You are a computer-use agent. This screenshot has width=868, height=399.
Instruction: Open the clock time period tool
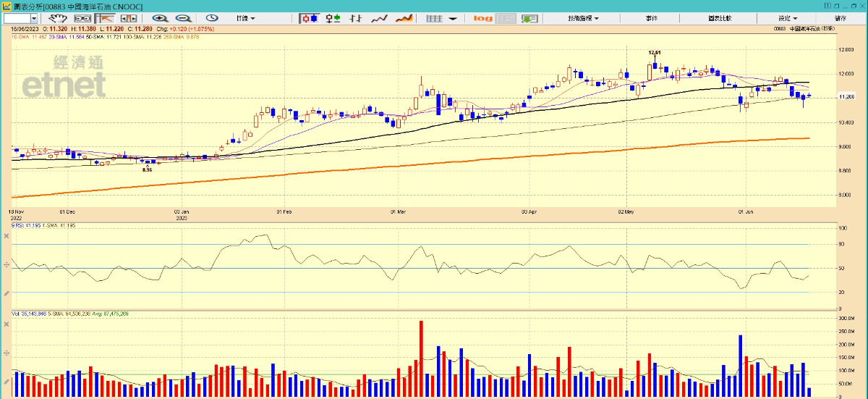point(212,18)
